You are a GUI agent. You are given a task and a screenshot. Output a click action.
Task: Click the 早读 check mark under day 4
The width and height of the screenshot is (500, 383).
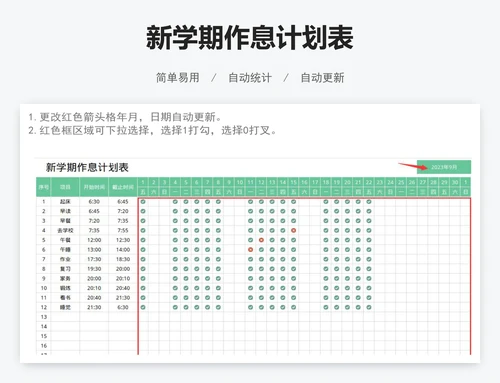(x=175, y=211)
